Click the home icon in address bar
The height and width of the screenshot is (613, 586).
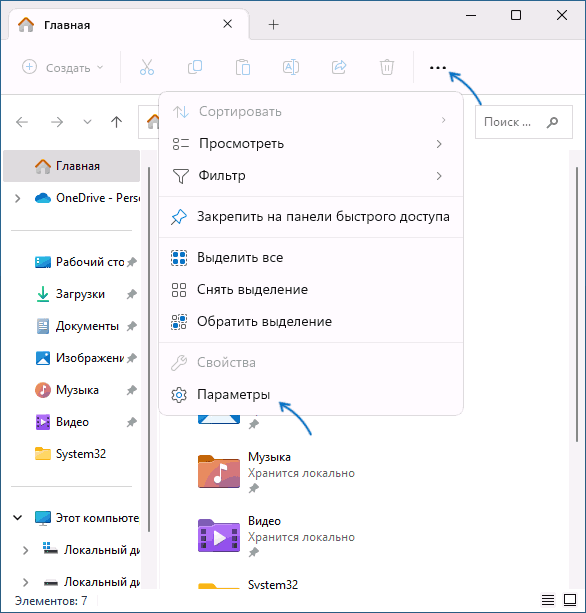[x=153, y=122]
